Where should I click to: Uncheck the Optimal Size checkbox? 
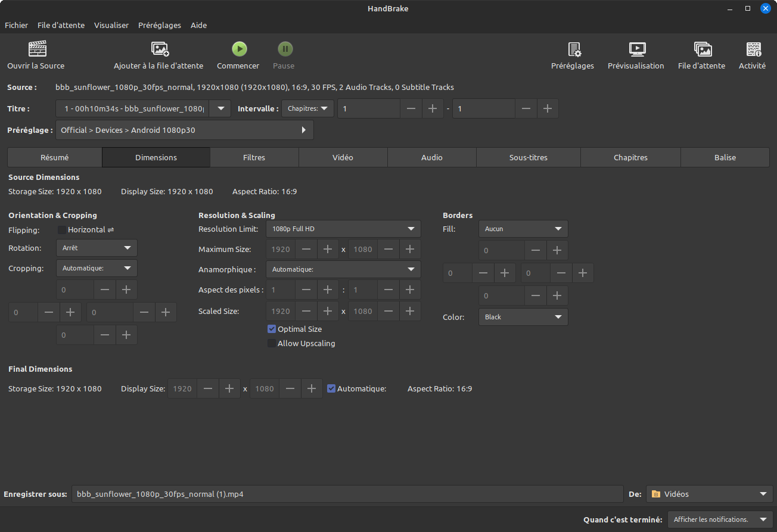pyautogui.click(x=272, y=329)
